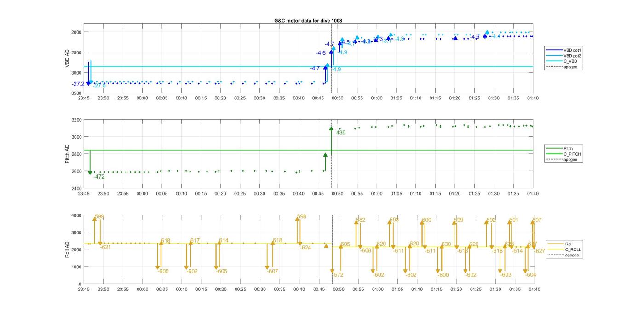Click the '00:30' tick under the Pitch plot
Screen dimensions: 644x319
point(259,194)
